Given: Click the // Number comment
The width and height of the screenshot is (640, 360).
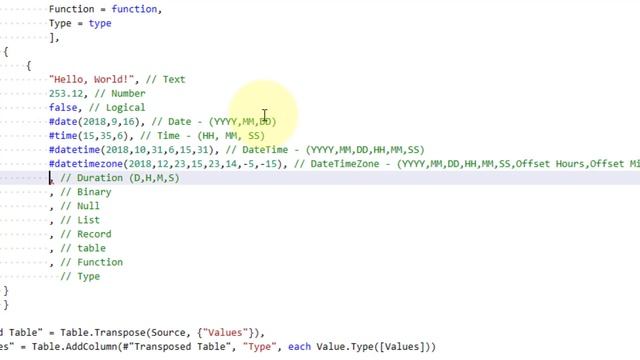Looking at the screenshot, I should 120,93.
